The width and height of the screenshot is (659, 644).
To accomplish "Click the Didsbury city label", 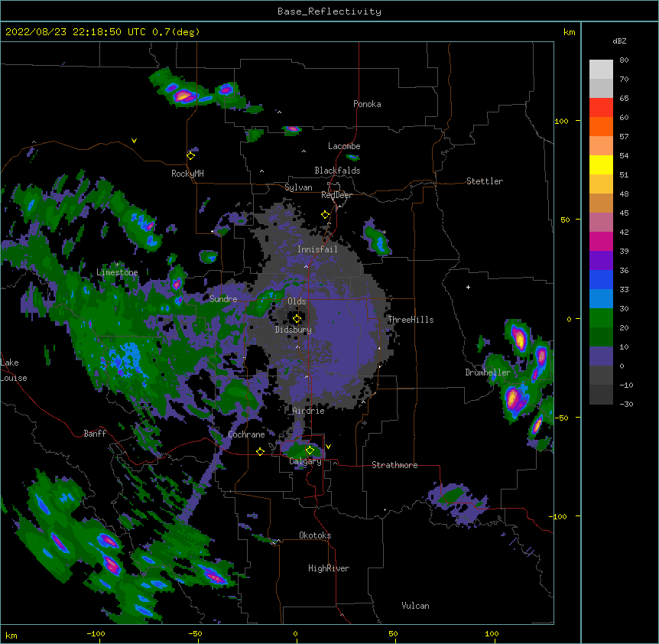I will tap(294, 330).
